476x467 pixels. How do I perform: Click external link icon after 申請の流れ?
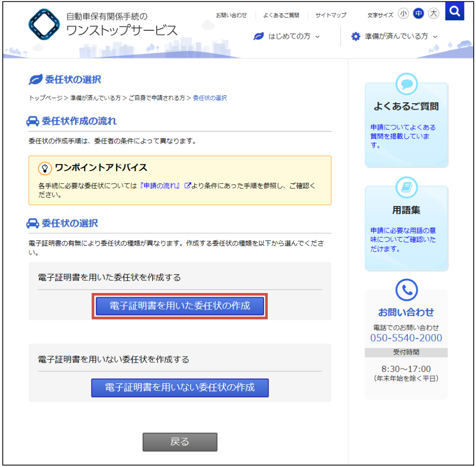point(188,185)
